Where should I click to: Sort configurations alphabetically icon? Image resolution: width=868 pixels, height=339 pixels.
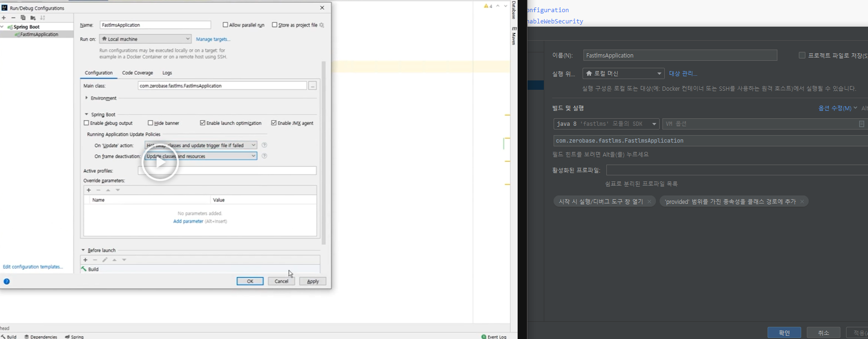[x=43, y=18]
